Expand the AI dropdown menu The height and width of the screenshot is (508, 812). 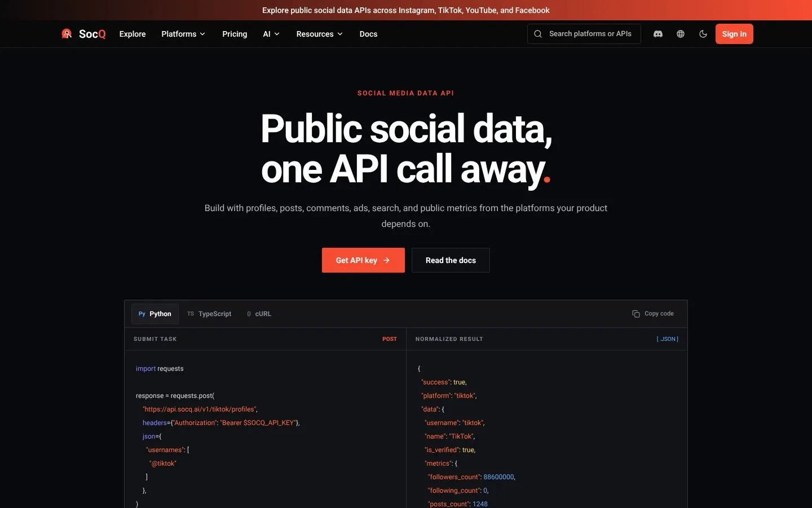point(271,34)
